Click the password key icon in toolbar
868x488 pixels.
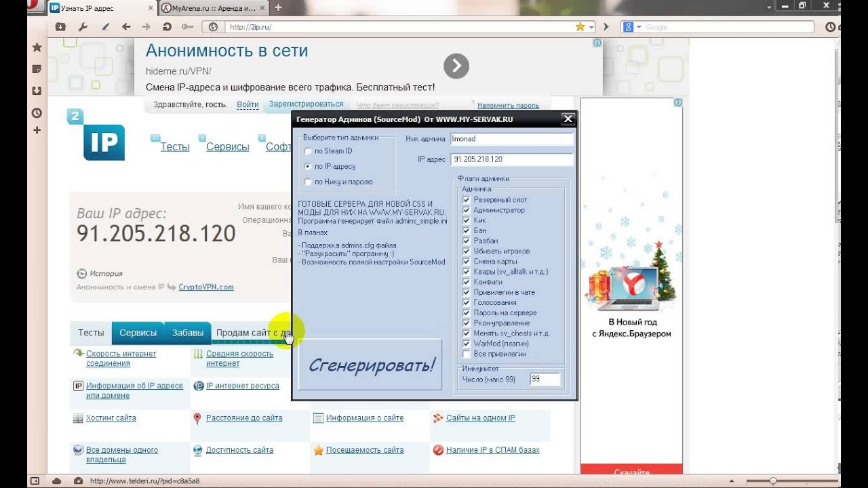188,27
